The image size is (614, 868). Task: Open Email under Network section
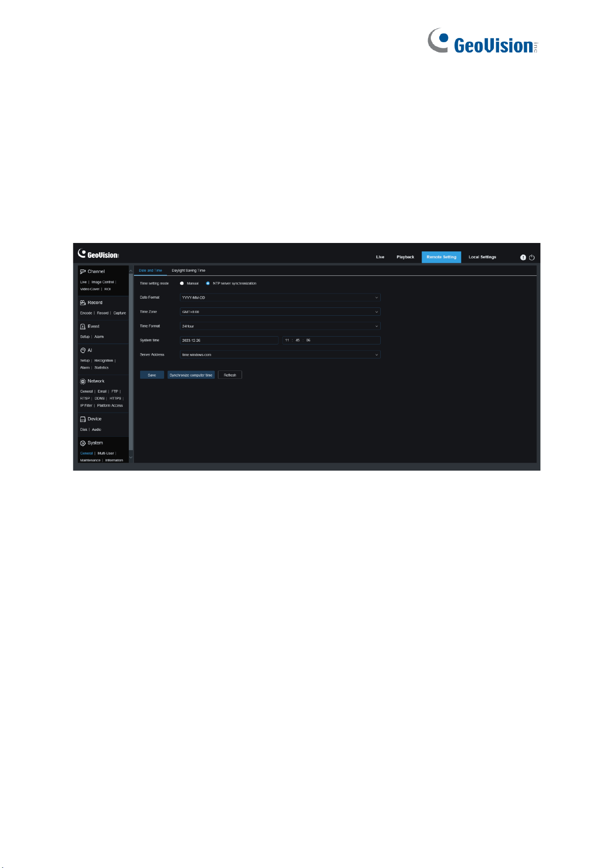pyautogui.click(x=102, y=391)
